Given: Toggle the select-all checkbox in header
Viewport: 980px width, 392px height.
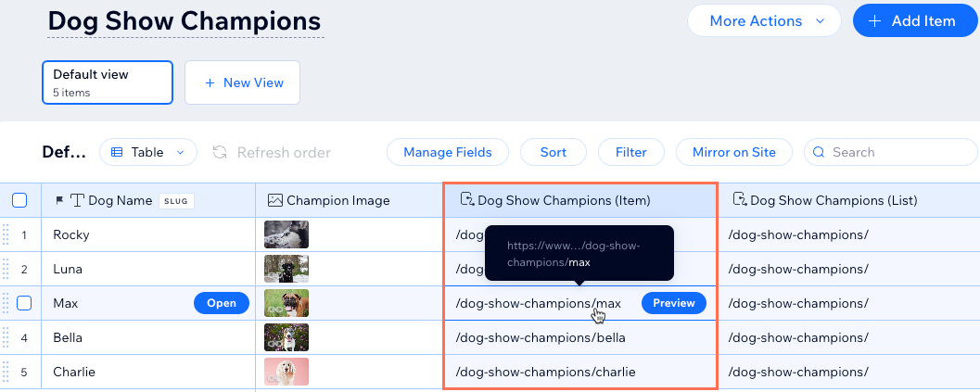Looking at the screenshot, I should [x=19, y=200].
